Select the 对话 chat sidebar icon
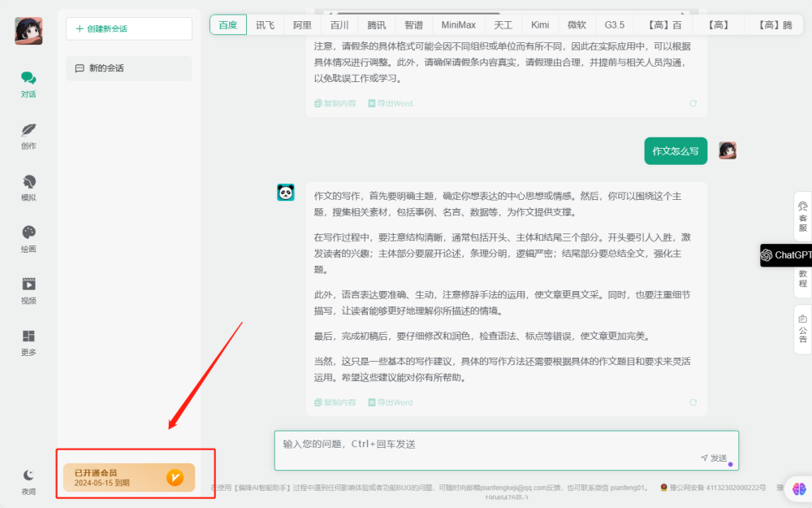Image resolution: width=812 pixels, height=508 pixels. point(28,85)
